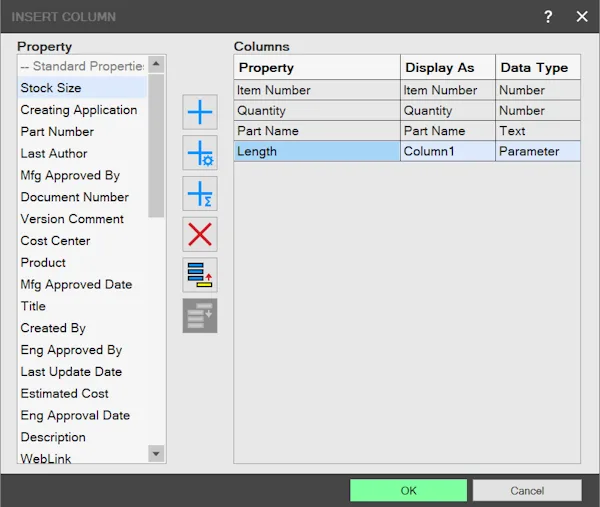Click the property list scroll down arrow

click(x=156, y=454)
